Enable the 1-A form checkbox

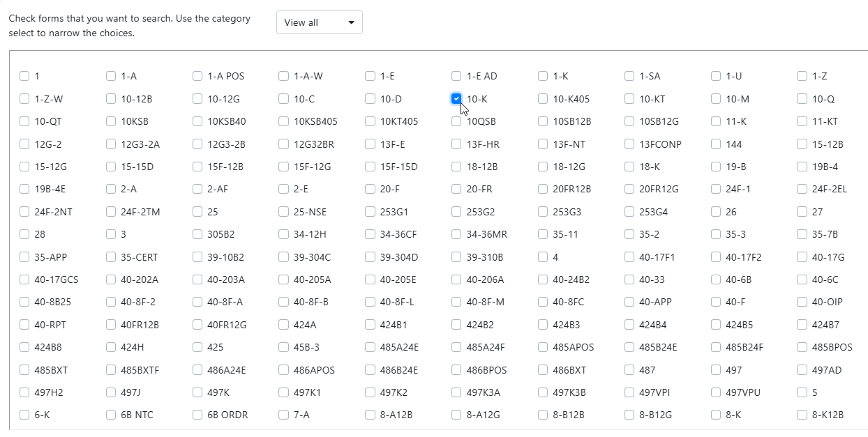[110, 76]
